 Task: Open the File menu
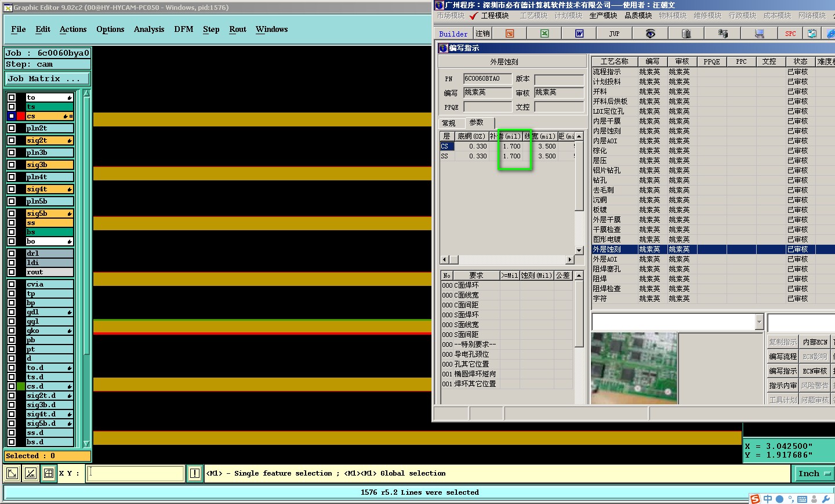pyautogui.click(x=19, y=29)
